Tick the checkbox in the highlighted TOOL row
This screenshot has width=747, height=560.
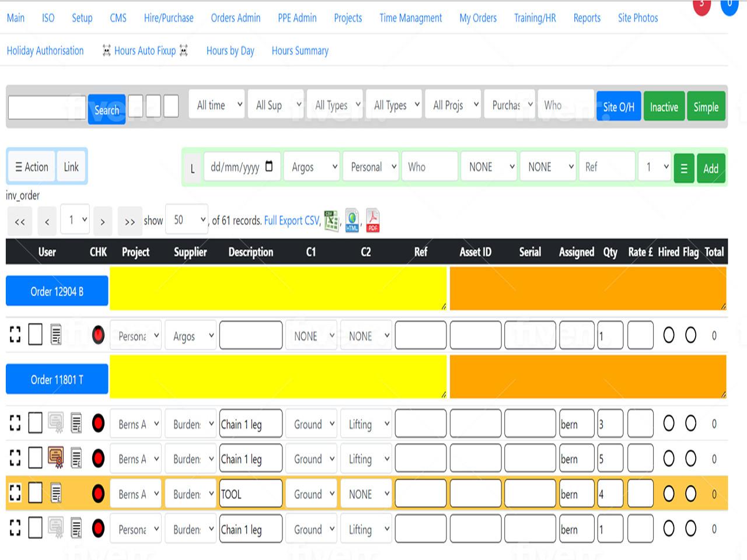(36, 494)
